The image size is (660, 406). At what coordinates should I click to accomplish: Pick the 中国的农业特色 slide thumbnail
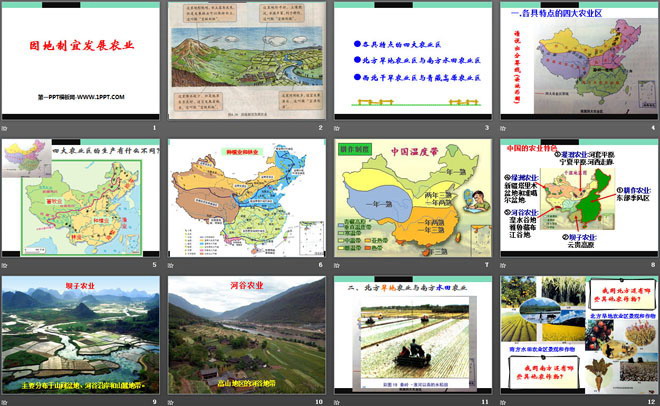(578, 198)
